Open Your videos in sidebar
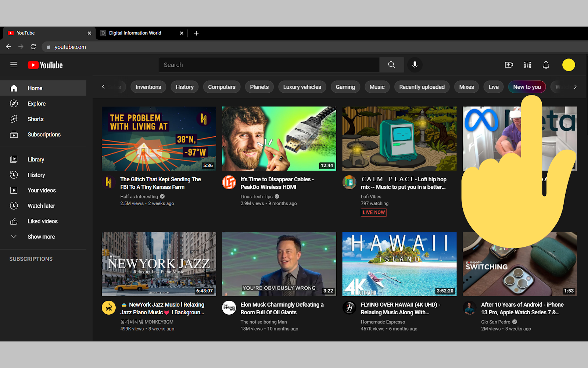 point(43,190)
